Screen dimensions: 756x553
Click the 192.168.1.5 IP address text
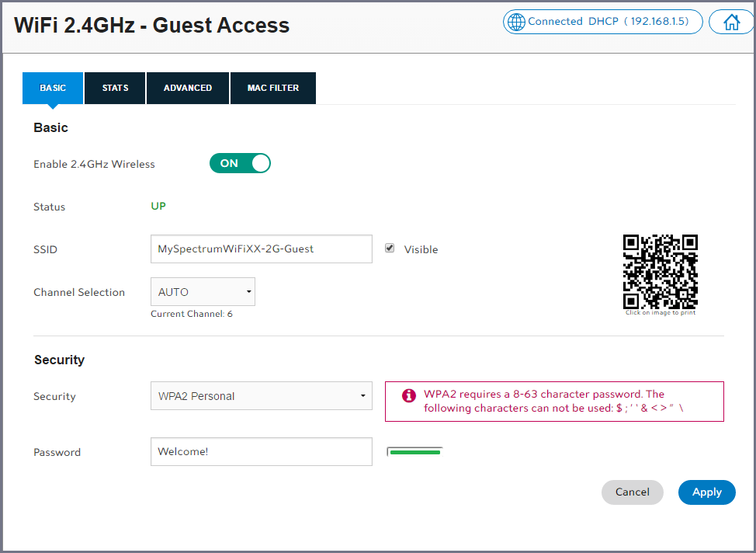[x=659, y=22]
